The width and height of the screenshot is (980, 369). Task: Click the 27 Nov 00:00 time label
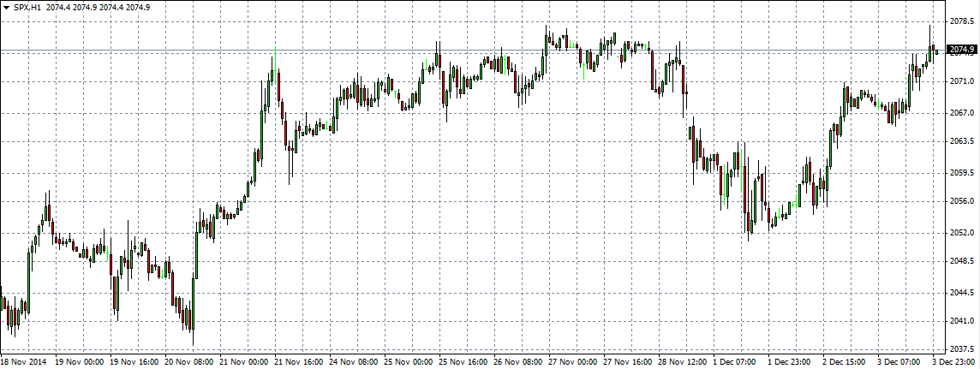574,362
